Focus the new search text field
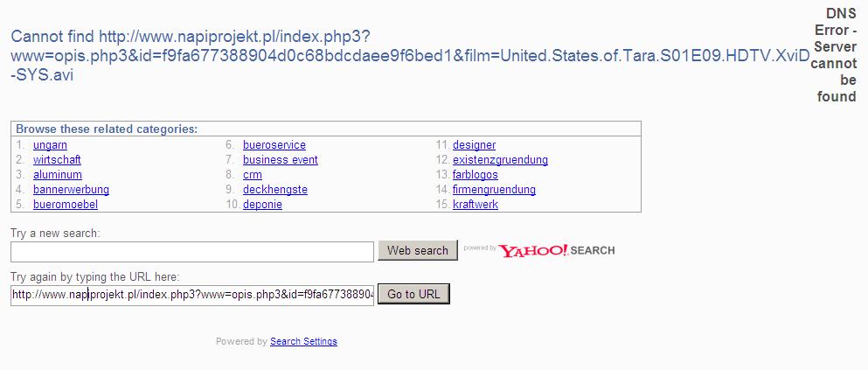Viewport: 868px width, 370px height. tap(192, 251)
